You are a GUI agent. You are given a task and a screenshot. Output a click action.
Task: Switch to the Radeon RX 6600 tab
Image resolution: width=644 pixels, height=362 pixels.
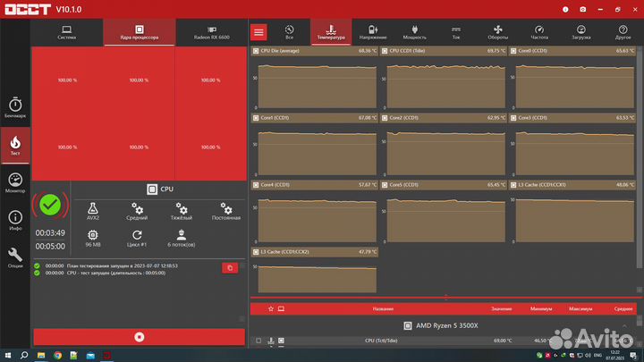coord(209,38)
